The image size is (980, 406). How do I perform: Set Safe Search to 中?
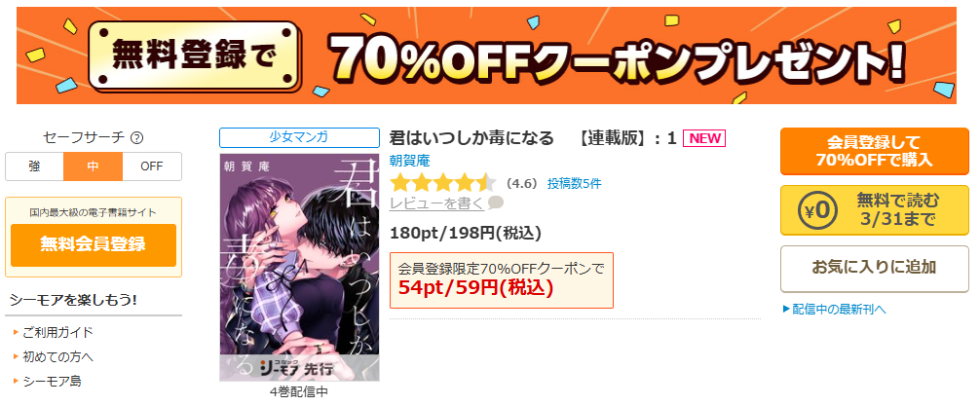click(94, 166)
